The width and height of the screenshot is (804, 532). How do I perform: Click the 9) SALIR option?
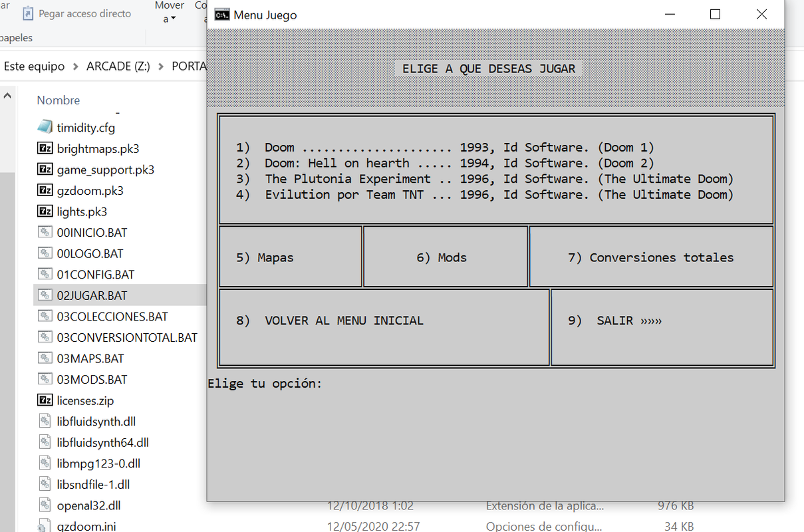click(614, 321)
